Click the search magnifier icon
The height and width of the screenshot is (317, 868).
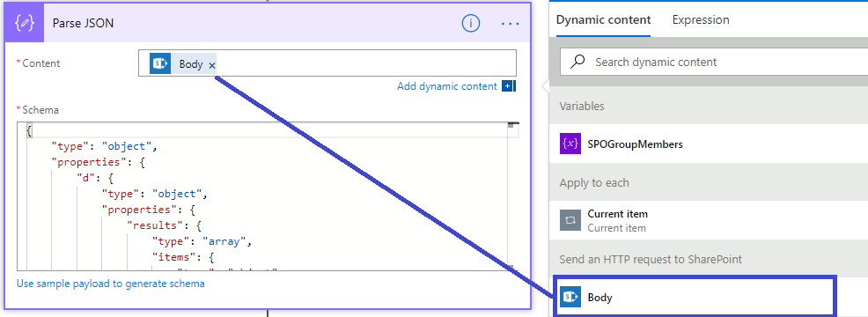[577, 62]
